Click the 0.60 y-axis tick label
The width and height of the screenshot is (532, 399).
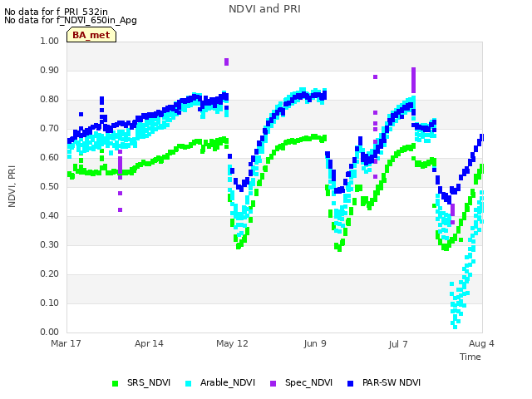(x=50, y=157)
